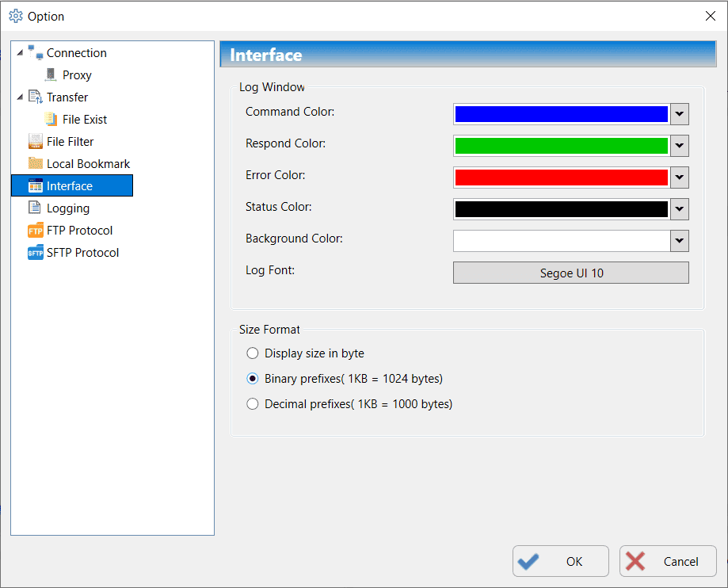Select the Interface tree item
728x588 pixels.
click(70, 186)
